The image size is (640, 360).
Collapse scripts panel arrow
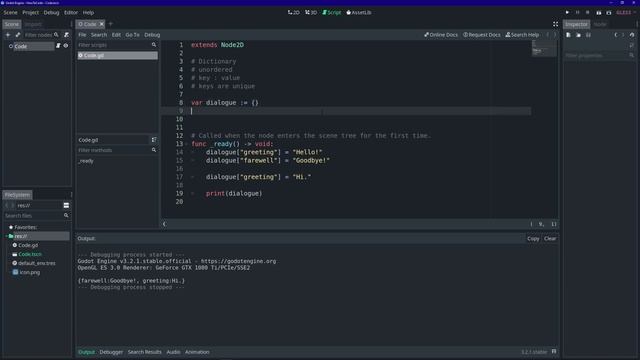click(164, 224)
